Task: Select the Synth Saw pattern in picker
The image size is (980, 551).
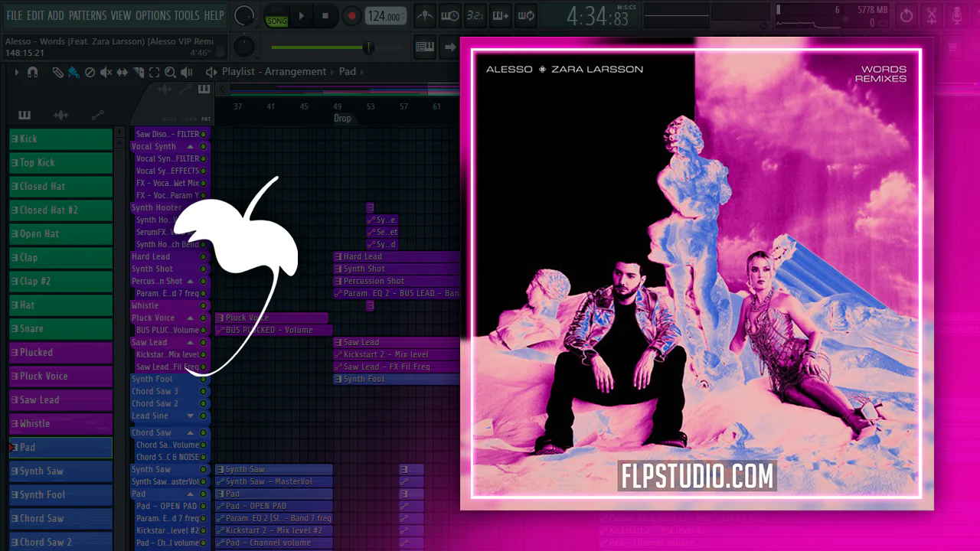Action: tap(61, 471)
